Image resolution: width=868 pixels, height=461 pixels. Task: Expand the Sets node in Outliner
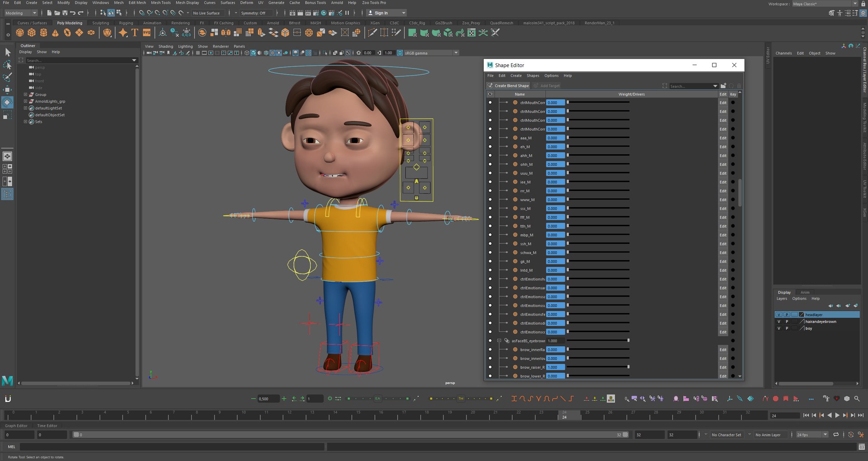25,122
